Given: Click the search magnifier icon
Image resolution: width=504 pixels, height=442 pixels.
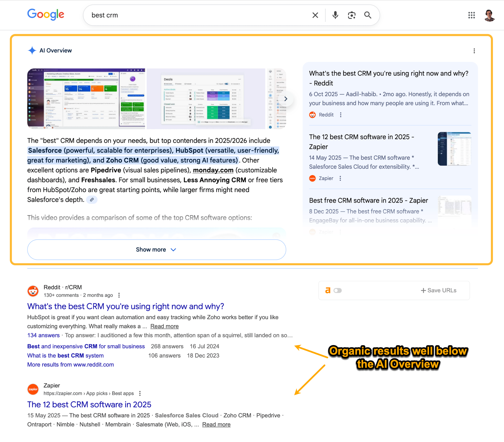Looking at the screenshot, I should [x=367, y=15].
